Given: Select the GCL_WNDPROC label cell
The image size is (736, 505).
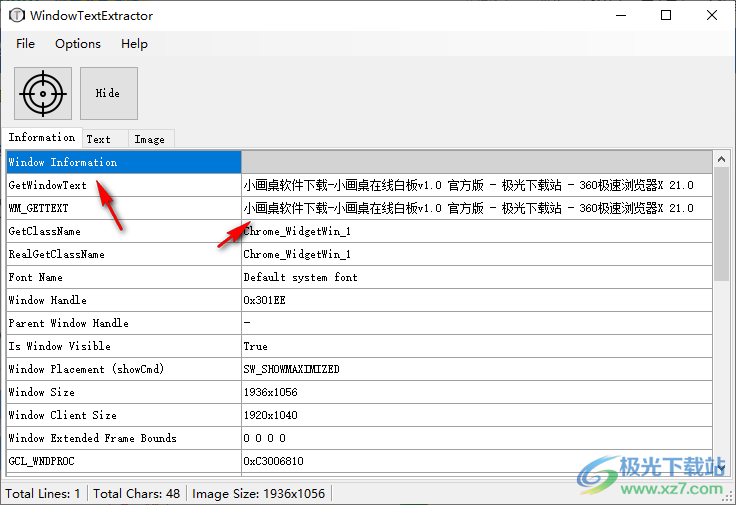Looking at the screenshot, I should 124,461.
